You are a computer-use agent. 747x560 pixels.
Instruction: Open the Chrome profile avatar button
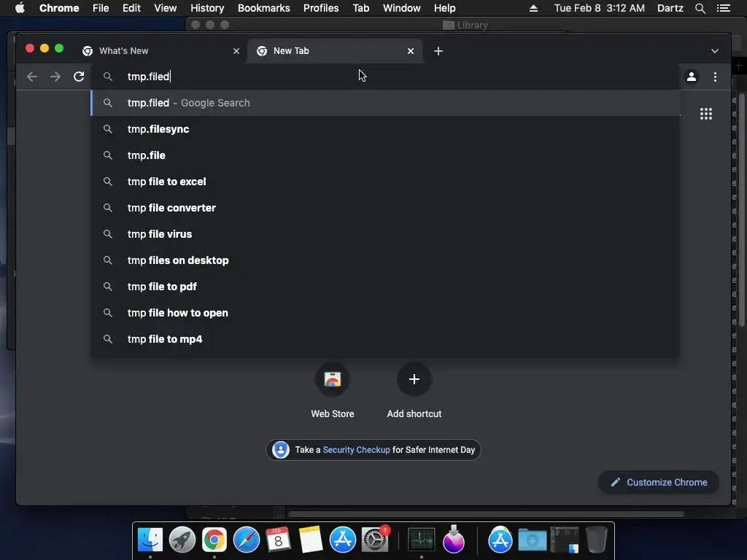point(692,77)
